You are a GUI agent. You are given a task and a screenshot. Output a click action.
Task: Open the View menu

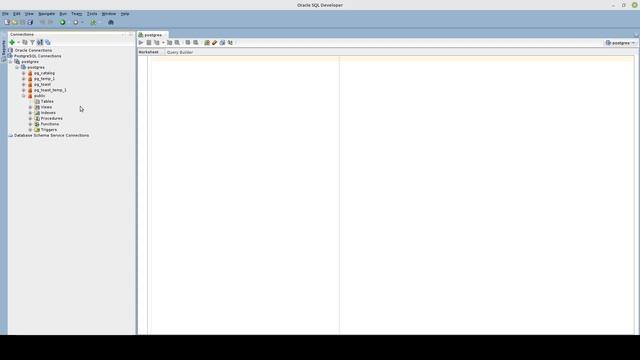pyautogui.click(x=29, y=13)
